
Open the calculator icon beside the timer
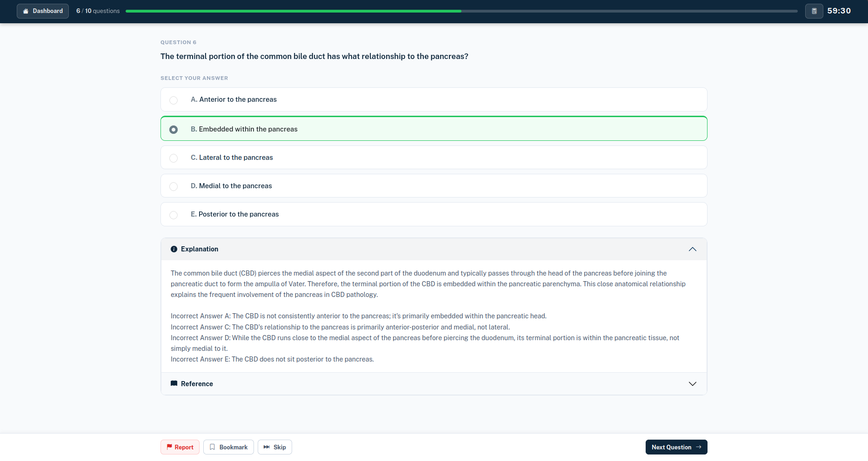[x=814, y=11]
